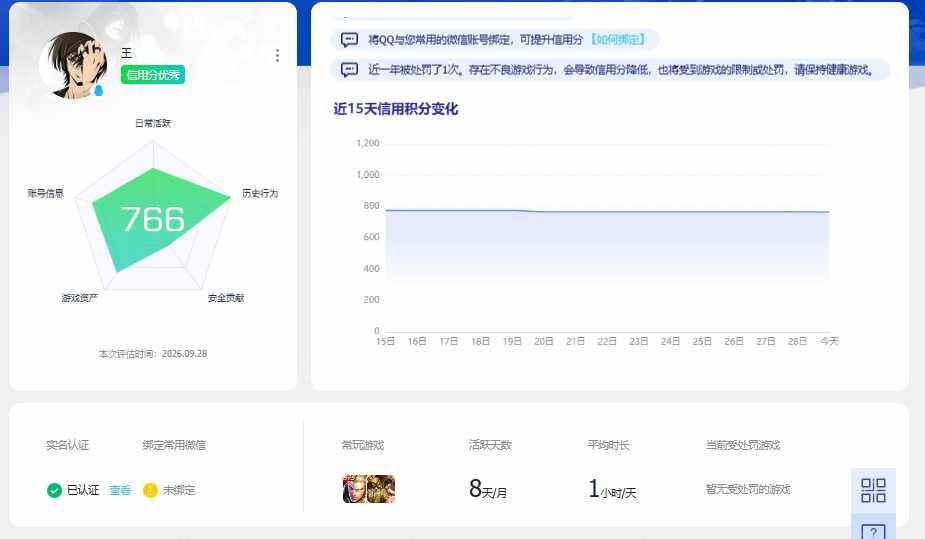925x539 pixels.
Task: Open the first frequently played game icon
Action: point(355,489)
